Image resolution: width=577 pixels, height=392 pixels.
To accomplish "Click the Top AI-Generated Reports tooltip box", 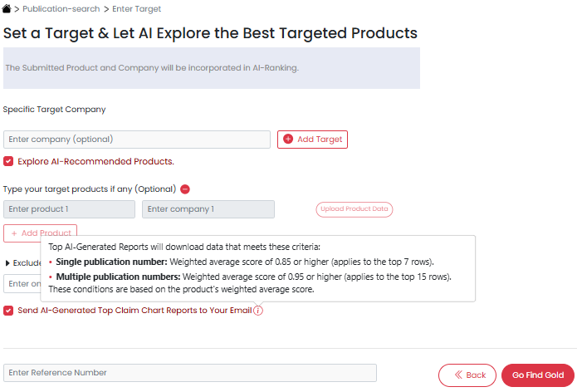I will pyautogui.click(x=258, y=269).
